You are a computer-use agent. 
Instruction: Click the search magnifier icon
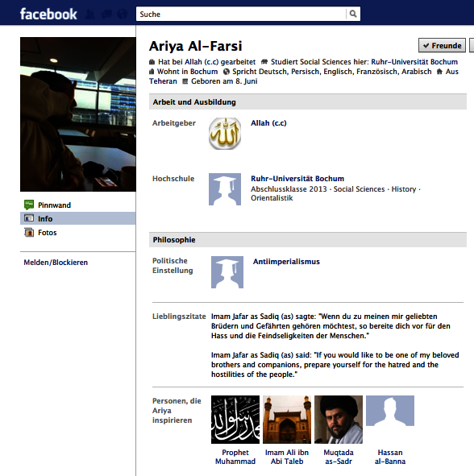click(x=353, y=14)
